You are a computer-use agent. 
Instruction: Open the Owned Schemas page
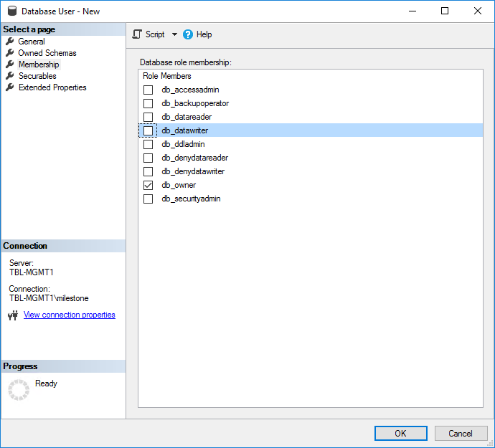click(47, 53)
